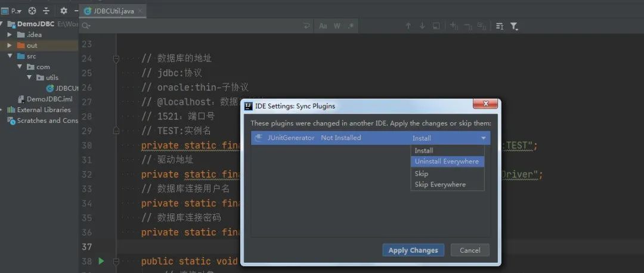Select Scratches and Consoles node
Image resolution: width=644 pixels, height=273 pixels.
[x=43, y=120]
